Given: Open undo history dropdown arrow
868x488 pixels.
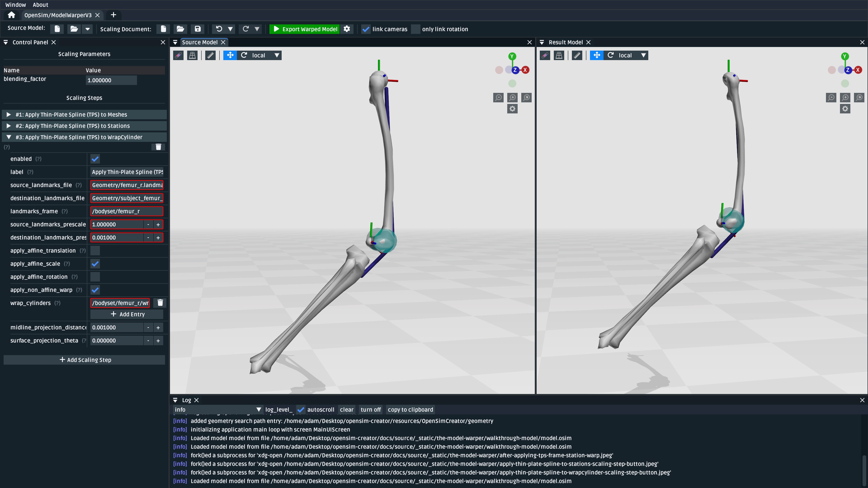Looking at the screenshot, I should (231, 29).
